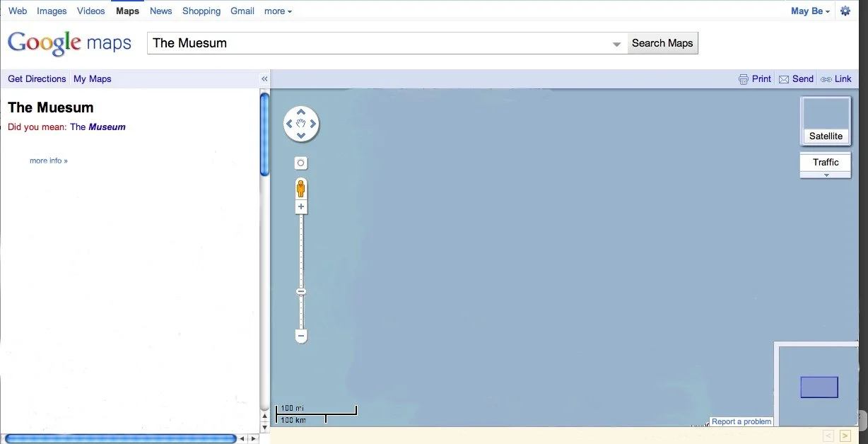Pan the map down arrow
The image size is (868, 444).
301,136
